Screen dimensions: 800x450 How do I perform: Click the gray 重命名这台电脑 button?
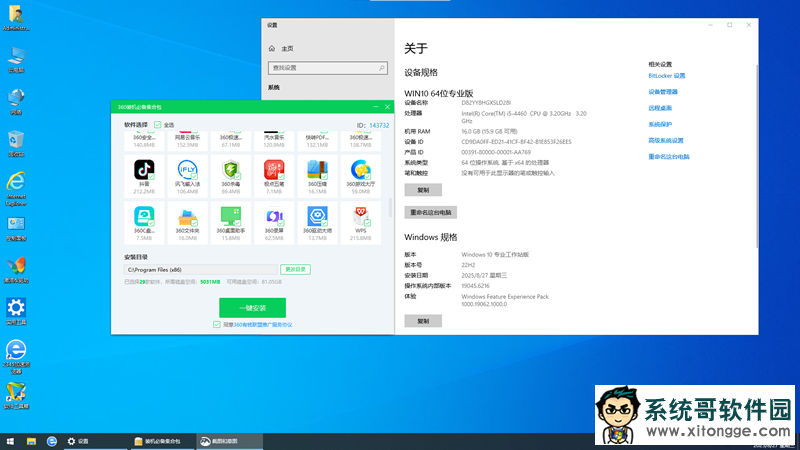(x=431, y=212)
